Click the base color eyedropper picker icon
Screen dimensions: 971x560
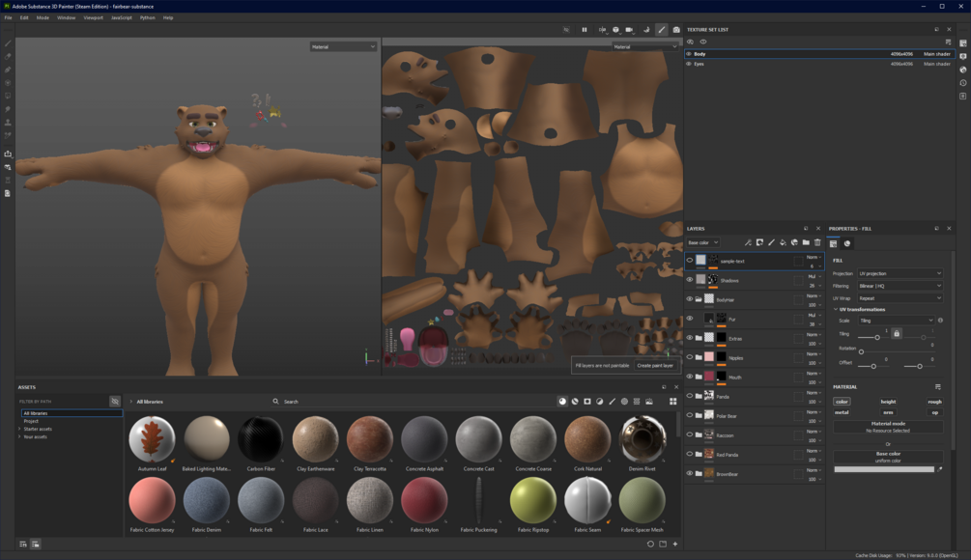pyautogui.click(x=939, y=469)
